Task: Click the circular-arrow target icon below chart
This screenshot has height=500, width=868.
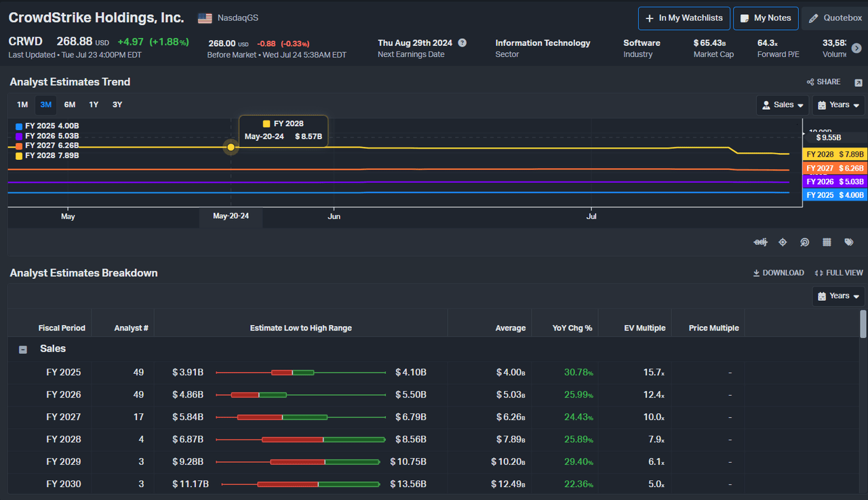Action: (x=805, y=242)
